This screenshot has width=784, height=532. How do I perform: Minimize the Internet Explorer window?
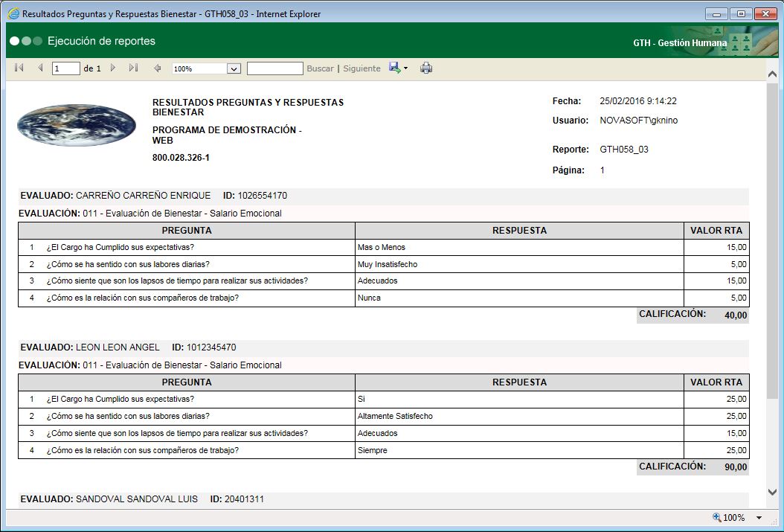tap(716, 14)
